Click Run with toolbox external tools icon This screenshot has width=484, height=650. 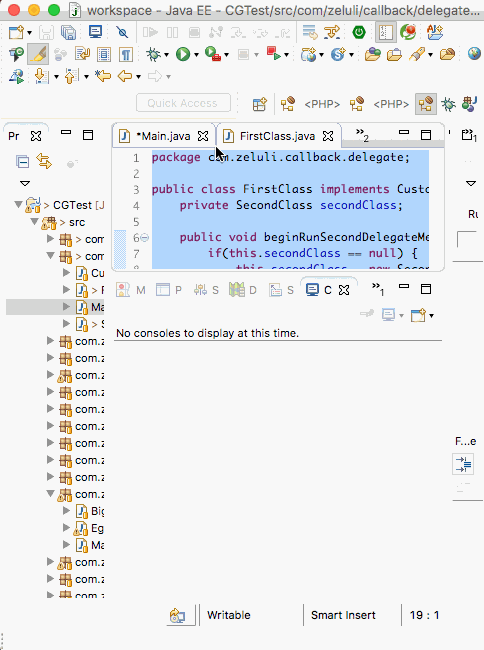tap(213, 54)
